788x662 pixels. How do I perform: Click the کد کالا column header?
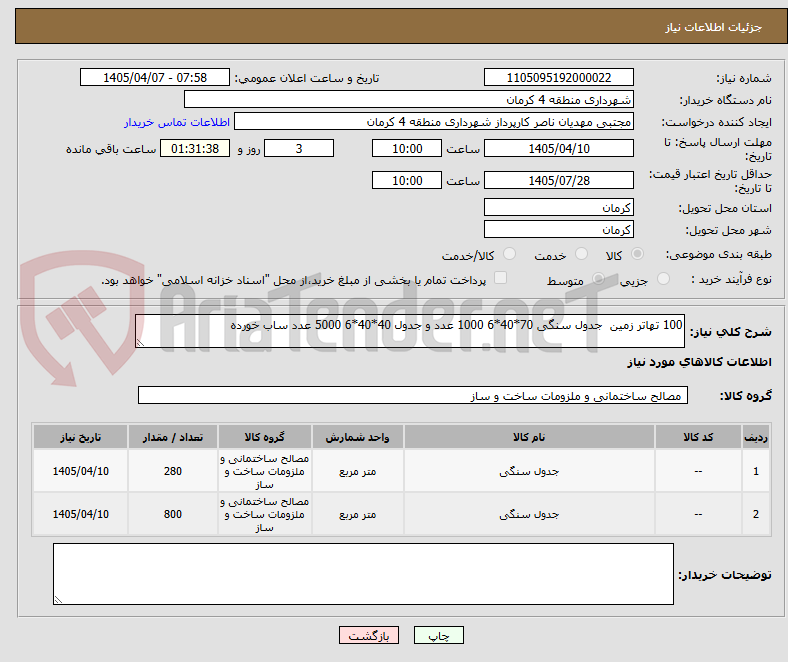(698, 437)
